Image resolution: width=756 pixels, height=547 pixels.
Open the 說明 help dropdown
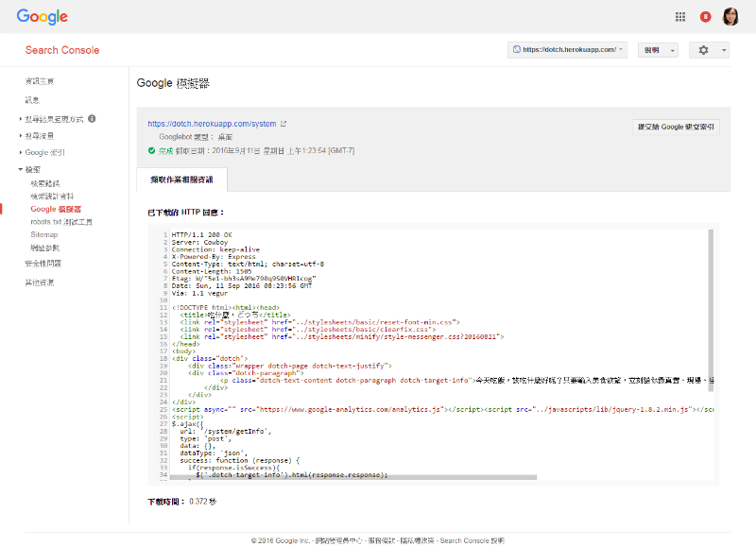pos(658,50)
